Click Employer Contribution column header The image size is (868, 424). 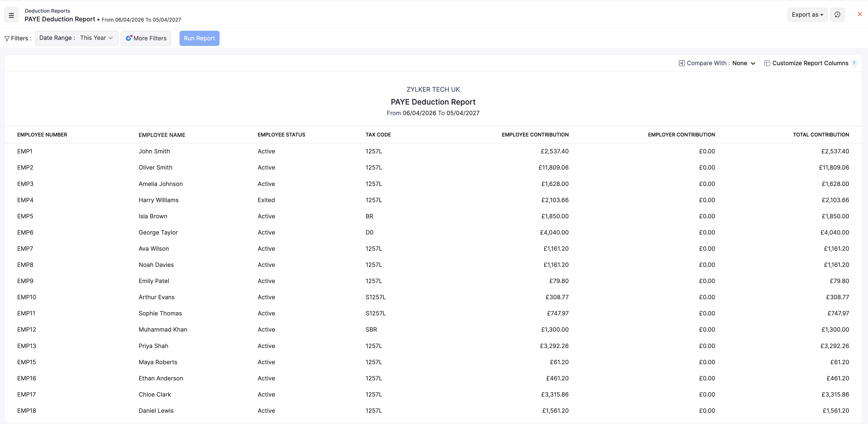coord(681,135)
